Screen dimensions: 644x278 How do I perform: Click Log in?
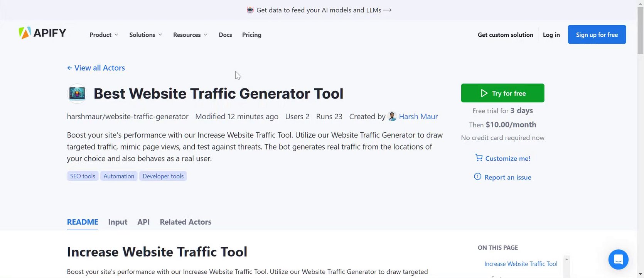[551, 35]
